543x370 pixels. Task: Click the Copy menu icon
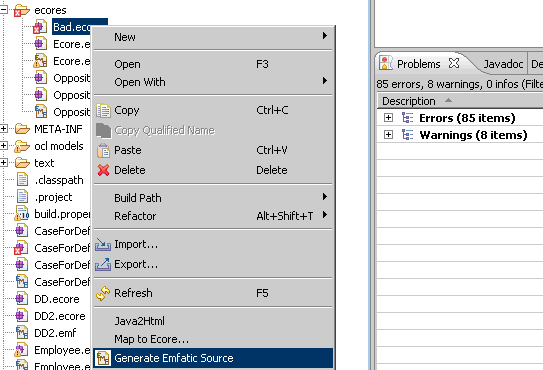(103, 111)
